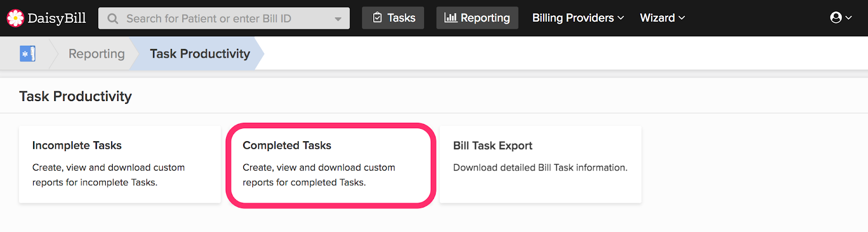Click the bar chart icon on Reporting
This screenshot has height=232, width=868.
[450, 18]
